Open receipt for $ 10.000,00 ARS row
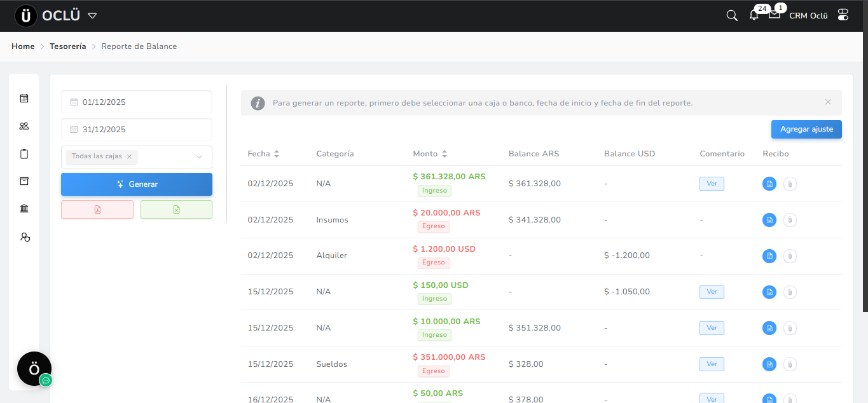 [769, 328]
